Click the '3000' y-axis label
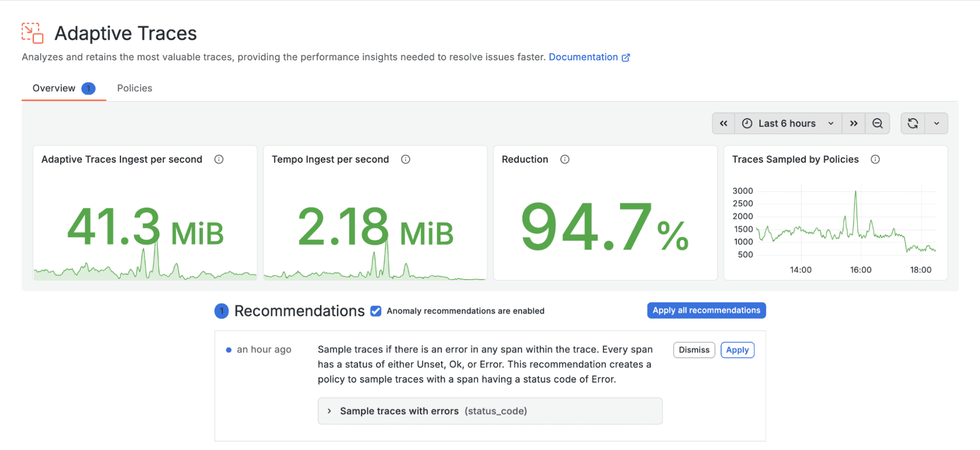Image resolution: width=980 pixels, height=450 pixels. [x=743, y=191]
